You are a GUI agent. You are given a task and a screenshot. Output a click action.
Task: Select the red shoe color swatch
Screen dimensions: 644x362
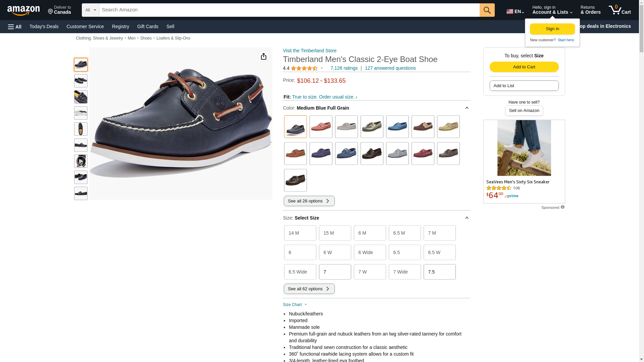pyautogui.click(x=423, y=154)
